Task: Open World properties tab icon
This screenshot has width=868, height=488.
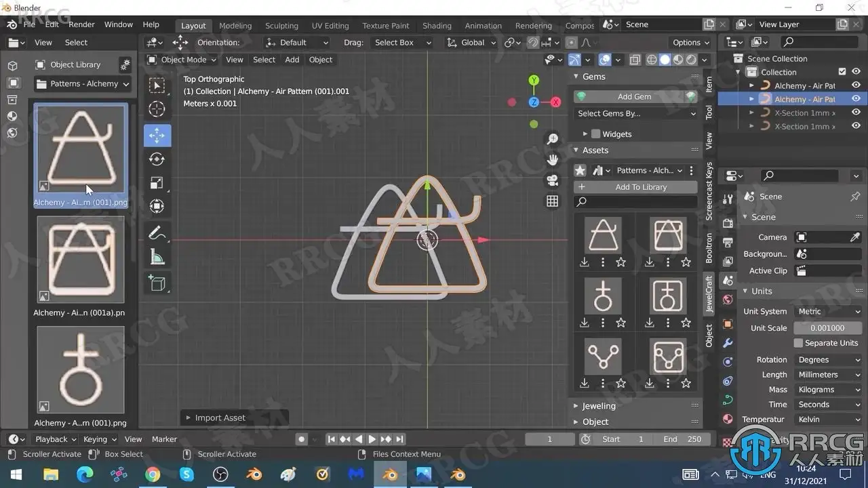Action: point(728,299)
